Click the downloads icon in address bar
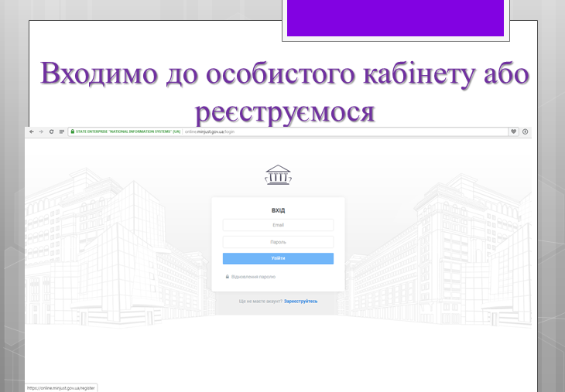Viewport: 565px width, 392px height. (x=525, y=131)
